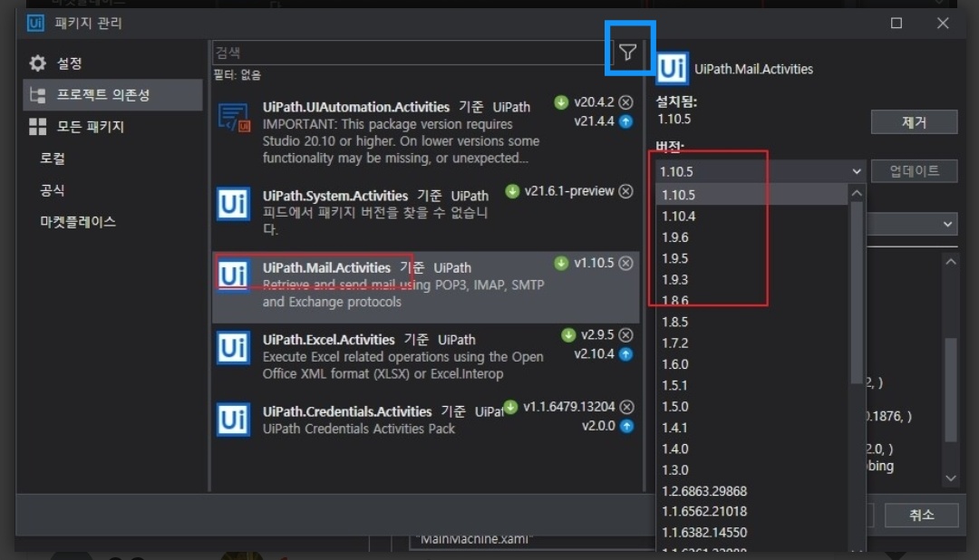The height and width of the screenshot is (560, 979).
Task: Remove Excel.Activities package using X icon
Action: (625, 334)
